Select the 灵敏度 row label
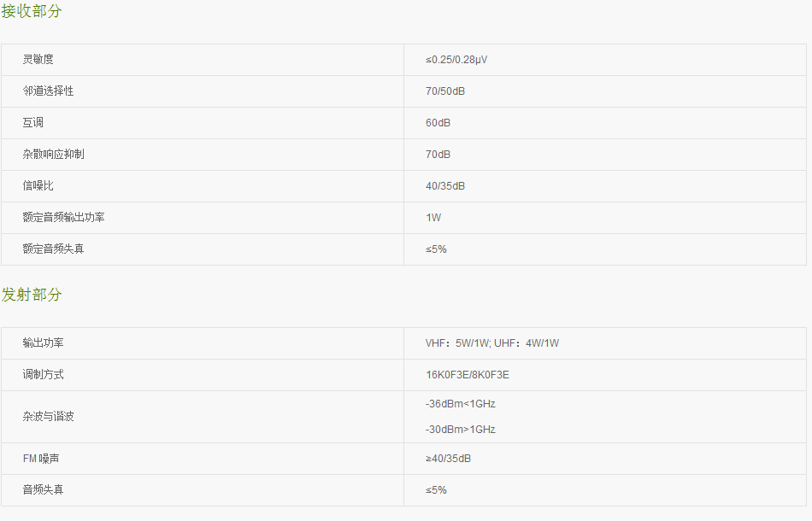Screen dimensions: 812x521 (x=38, y=60)
